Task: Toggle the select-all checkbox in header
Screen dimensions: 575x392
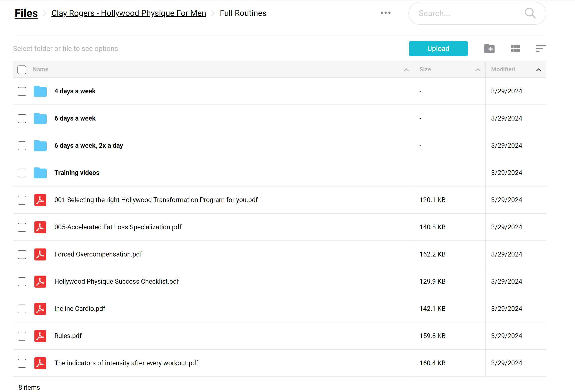Action: tap(22, 70)
